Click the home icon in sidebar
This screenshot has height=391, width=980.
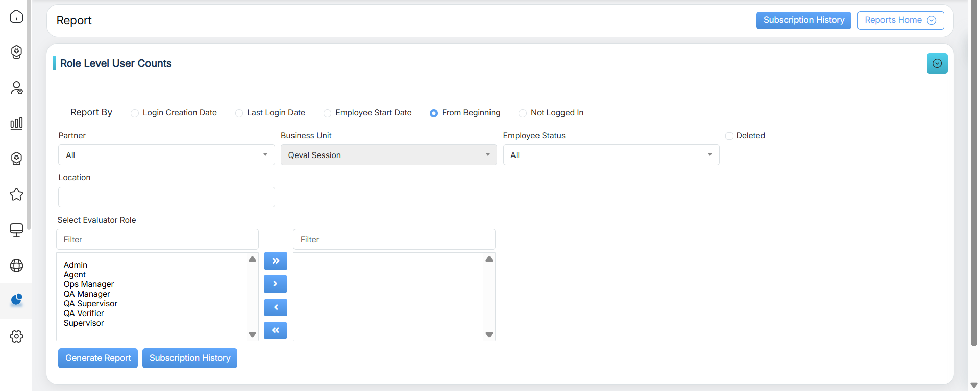16,16
